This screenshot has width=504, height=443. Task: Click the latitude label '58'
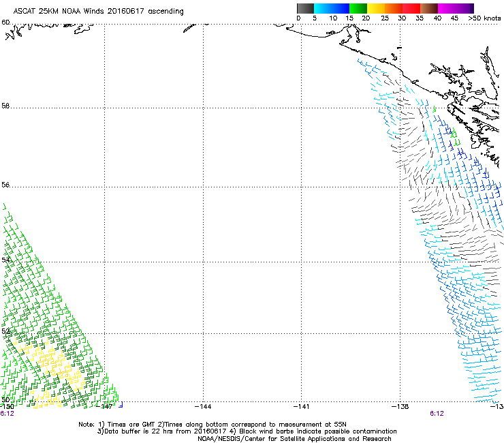tap(5, 106)
